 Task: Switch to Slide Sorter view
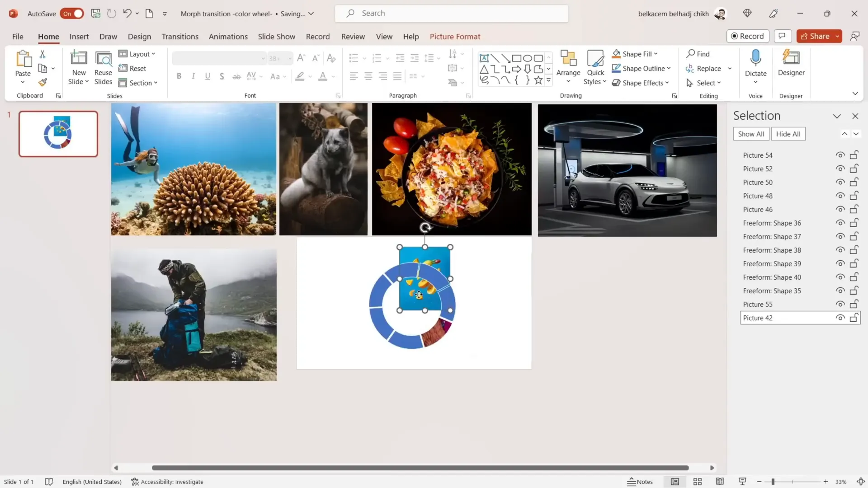pos(698,482)
